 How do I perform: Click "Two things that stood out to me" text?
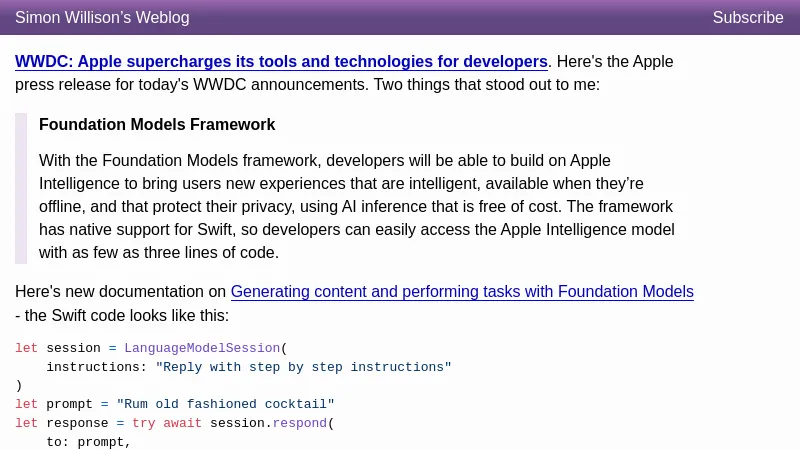click(x=487, y=85)
